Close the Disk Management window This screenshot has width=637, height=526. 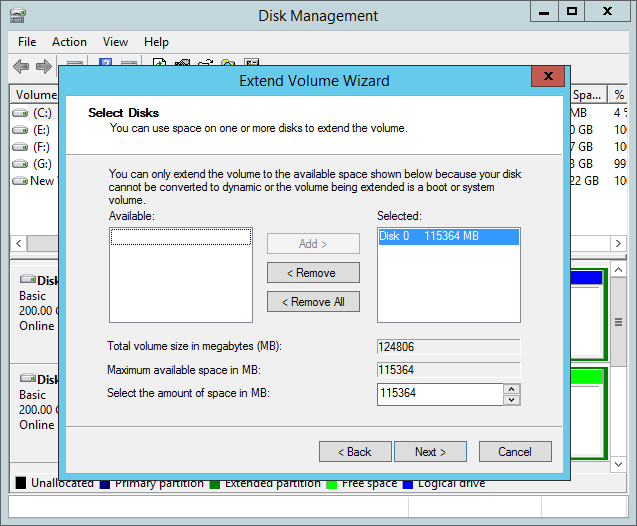coord(607,12)
